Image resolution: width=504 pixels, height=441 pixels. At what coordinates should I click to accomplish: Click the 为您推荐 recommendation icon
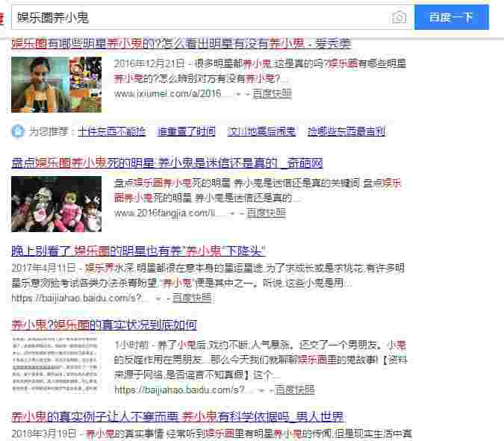coord(18,131)
